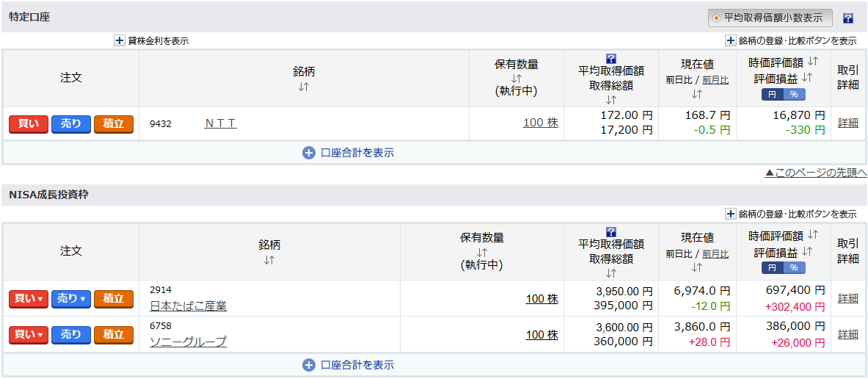
Task: Sort NISA table by 保有数量 arrows
Action: click(481, 252)
